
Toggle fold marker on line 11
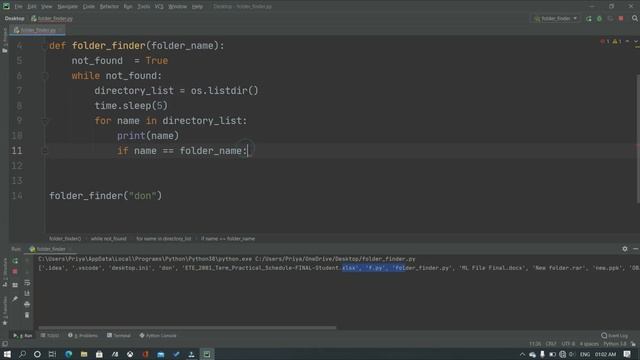45,151
